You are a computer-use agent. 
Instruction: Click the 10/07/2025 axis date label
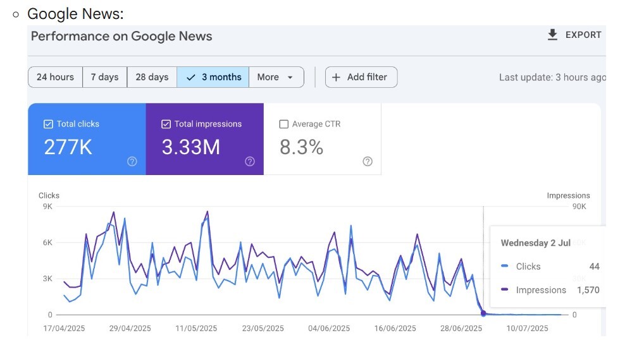point(528,329)
